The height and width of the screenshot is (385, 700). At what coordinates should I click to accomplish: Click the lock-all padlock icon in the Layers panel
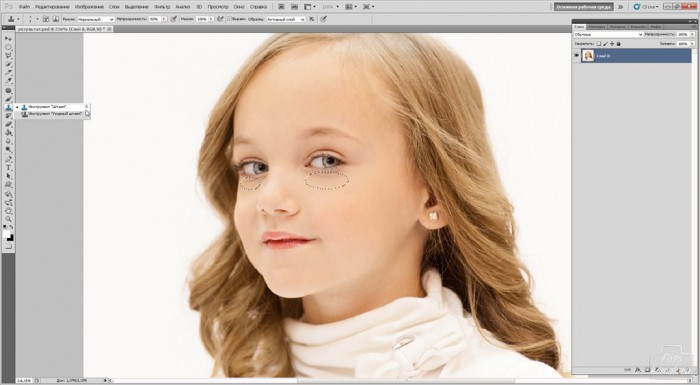(x=618, y=44)
